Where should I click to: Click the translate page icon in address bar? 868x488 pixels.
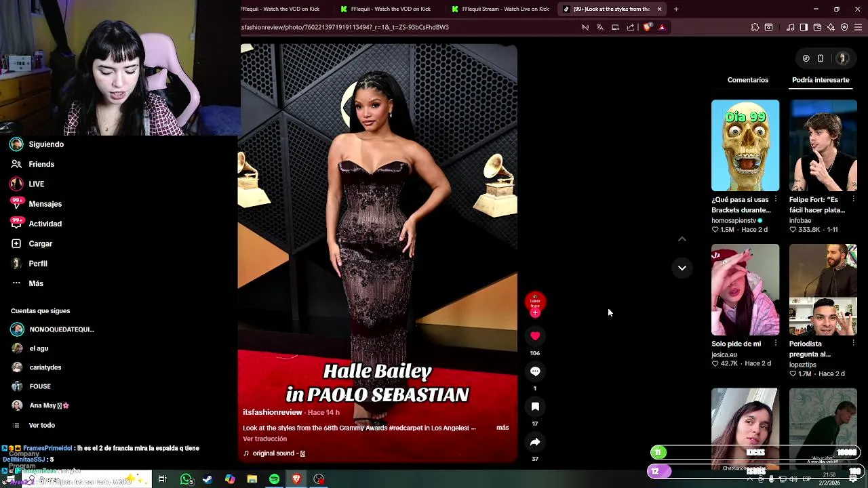tap(600, 27)
